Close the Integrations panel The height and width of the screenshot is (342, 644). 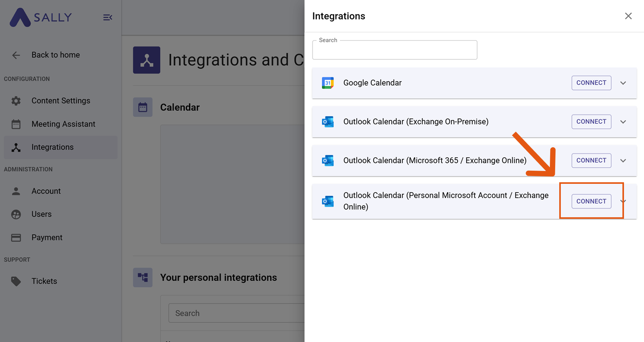click(x=628, y=16)
